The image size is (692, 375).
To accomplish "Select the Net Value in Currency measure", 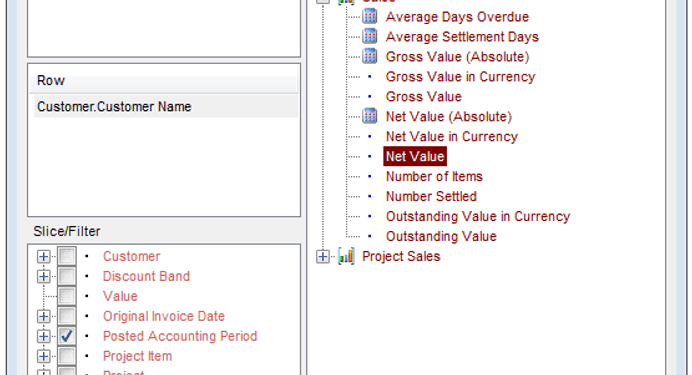I will pos(451,137).
